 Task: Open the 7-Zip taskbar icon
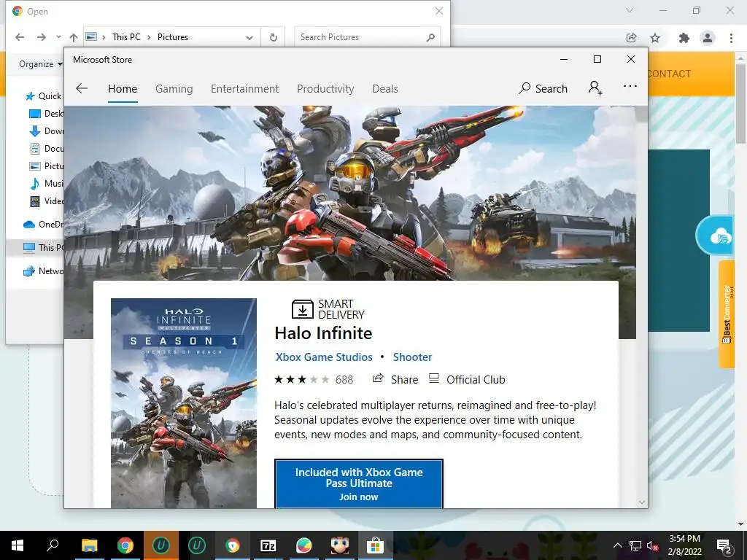click(x=268, y=545)
